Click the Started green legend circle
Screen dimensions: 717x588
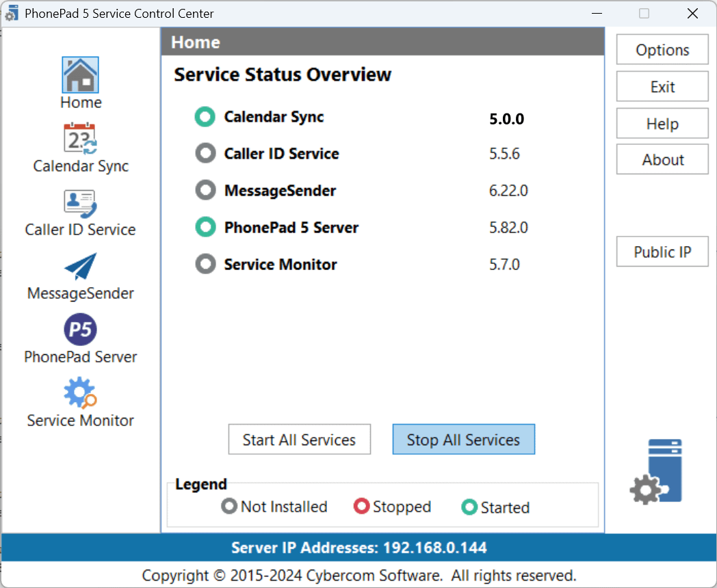pos(469,507)
